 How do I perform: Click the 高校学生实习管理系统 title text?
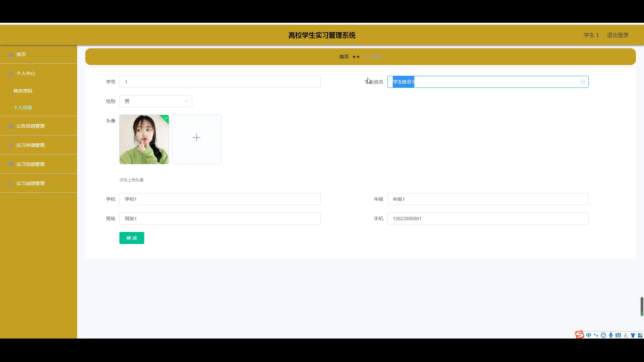pyautogui.click(x=322, y=35)
